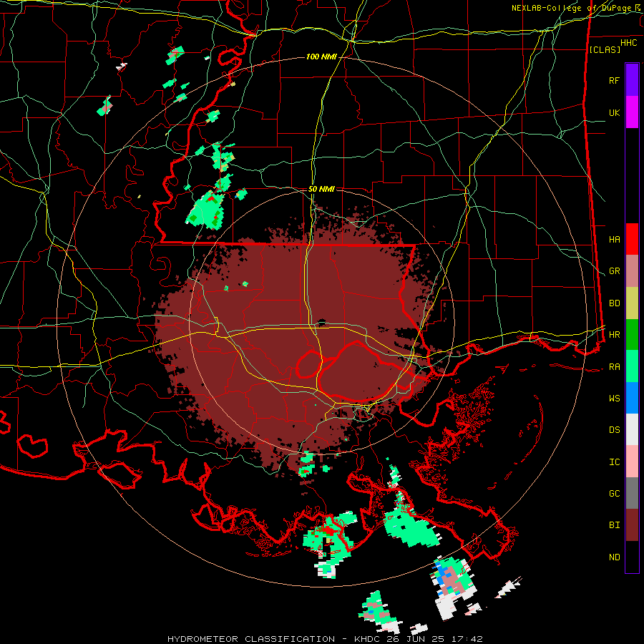Click the BD yellow legend swatch
Screen dimensions: 644x644
[x=632, y=303]
